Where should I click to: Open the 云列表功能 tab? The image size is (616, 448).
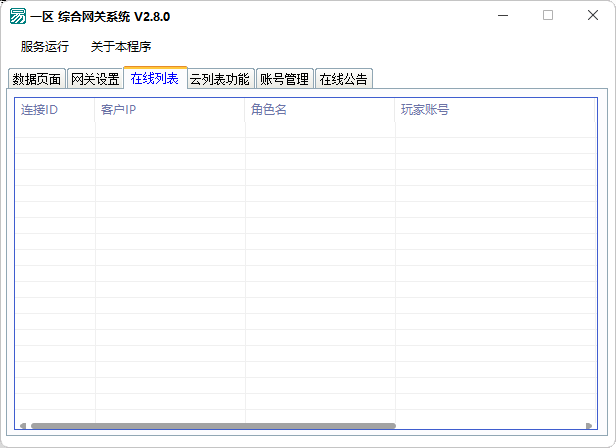pos(220,79)
